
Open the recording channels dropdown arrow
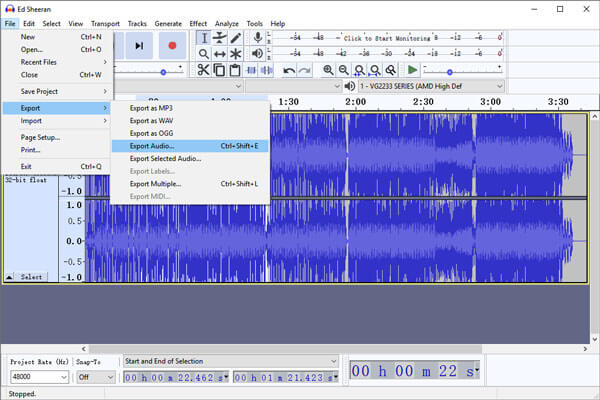337,86
